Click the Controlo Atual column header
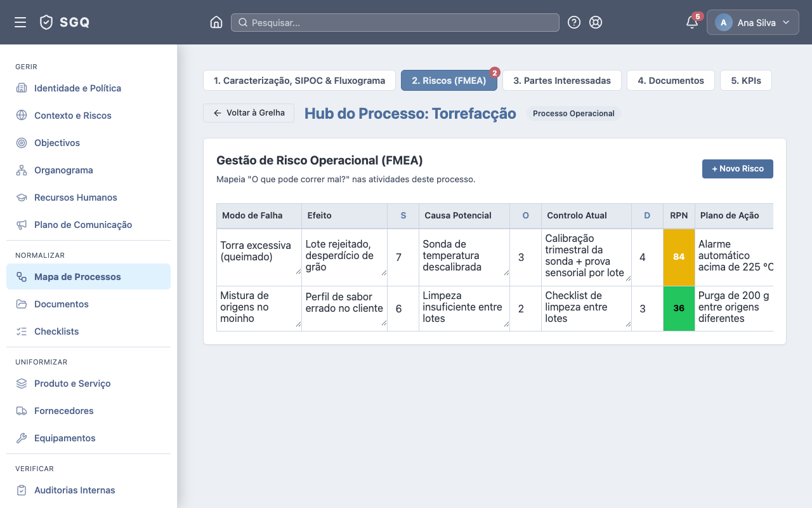The width and height of the screenshot is (812, 508). coord(587,216)
